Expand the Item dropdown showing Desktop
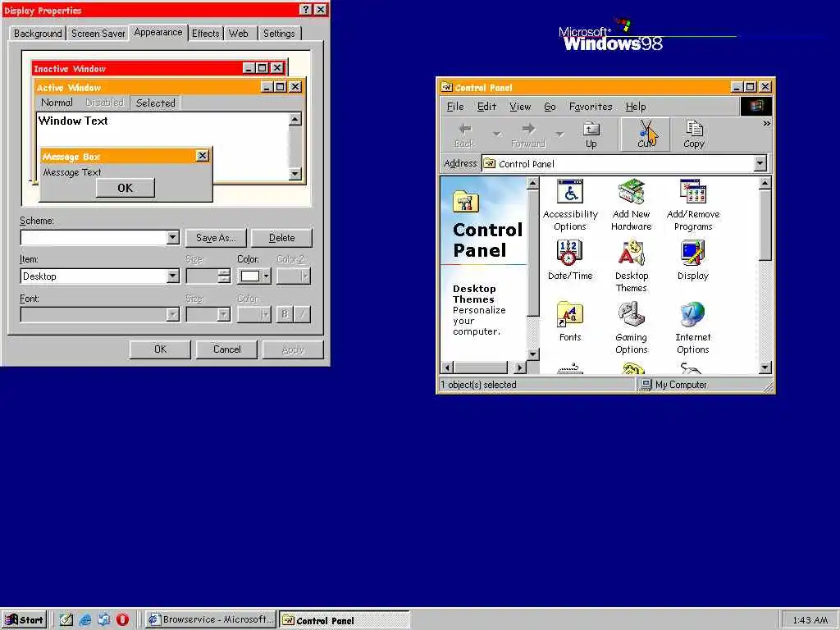 (x=172, y=276)
